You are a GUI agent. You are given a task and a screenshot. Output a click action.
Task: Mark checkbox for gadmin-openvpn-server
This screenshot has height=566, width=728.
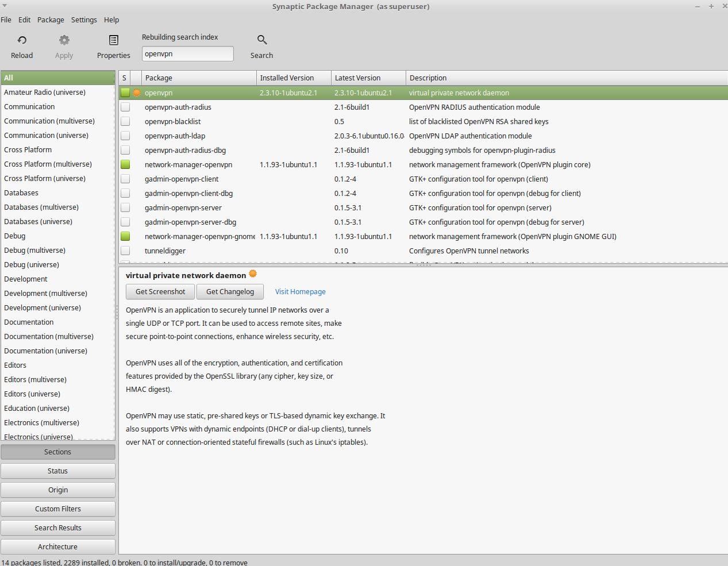[125, 207]
